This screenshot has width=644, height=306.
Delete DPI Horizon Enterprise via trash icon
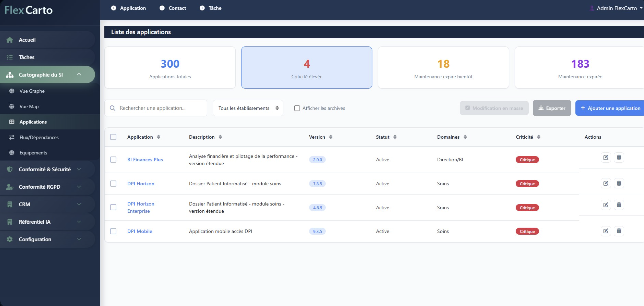[x=619, y=205]
